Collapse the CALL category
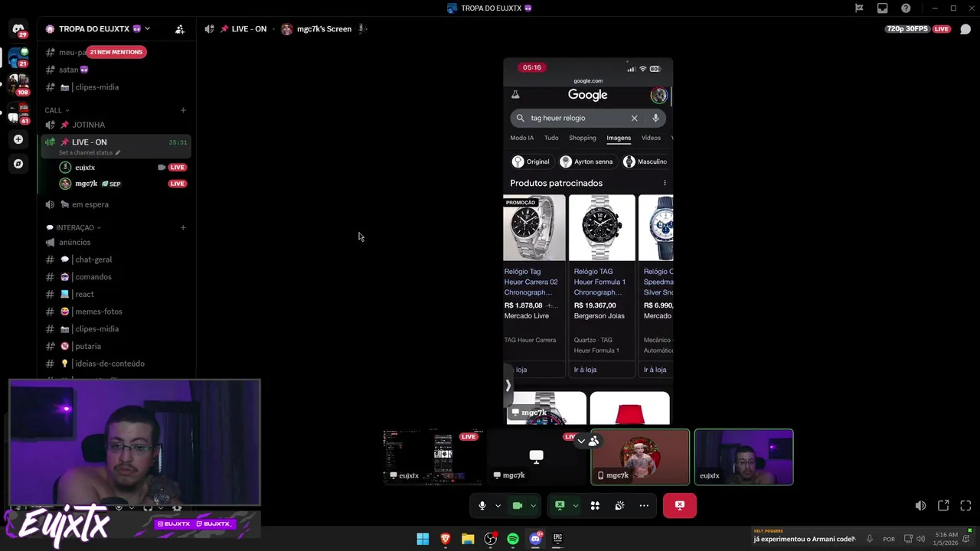Viewport: 980px width, 551px height. tap(57, 110)
